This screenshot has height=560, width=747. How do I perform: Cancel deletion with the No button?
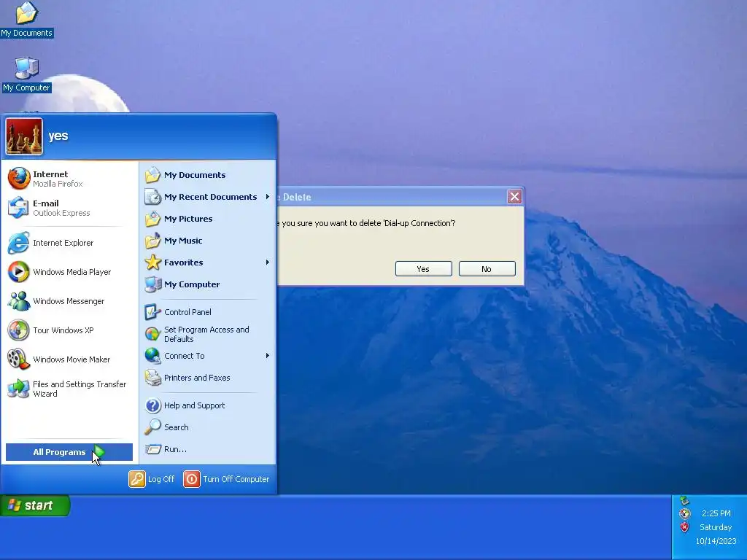coord(487,269)
